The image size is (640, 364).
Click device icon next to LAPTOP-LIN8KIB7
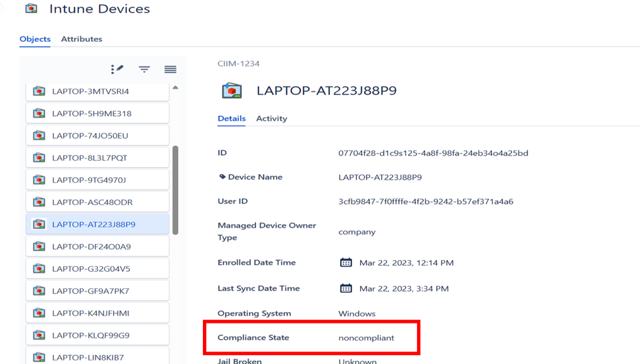click(x=39, y=358)
